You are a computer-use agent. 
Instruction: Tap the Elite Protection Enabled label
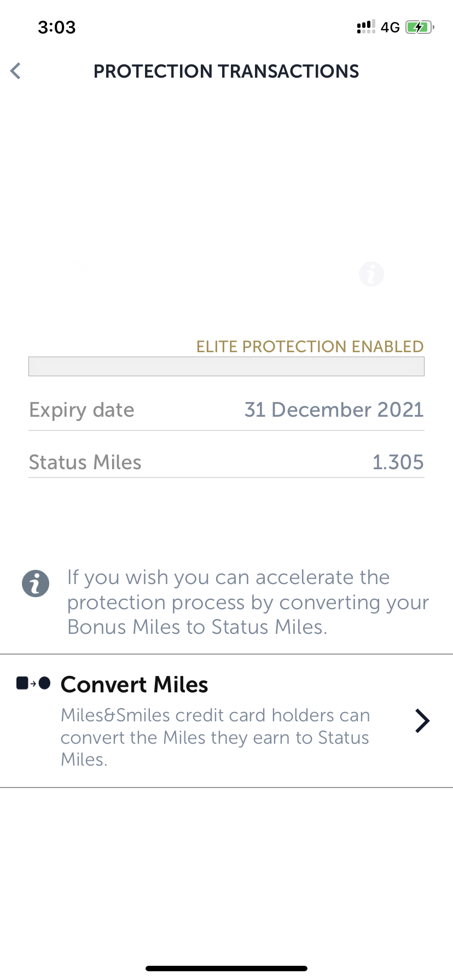click(x=310, y=347)
